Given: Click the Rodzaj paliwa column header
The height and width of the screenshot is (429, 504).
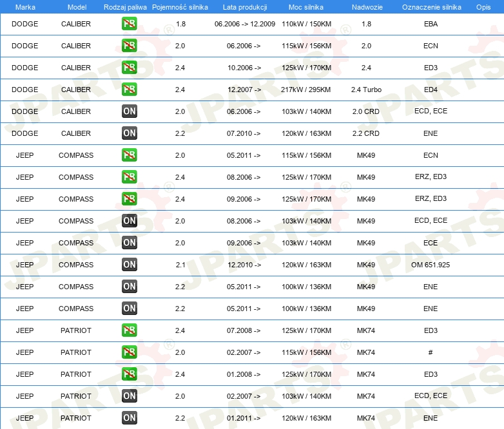Looking at the screenshot, I should 125,7.
